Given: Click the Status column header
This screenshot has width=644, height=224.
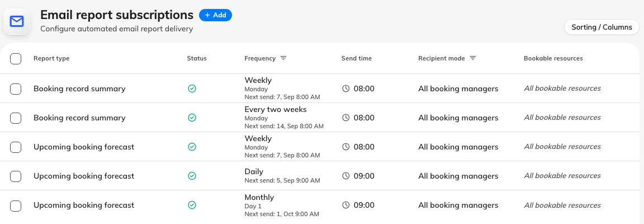Looking at the screenshot, I should (x=197, y=58).
